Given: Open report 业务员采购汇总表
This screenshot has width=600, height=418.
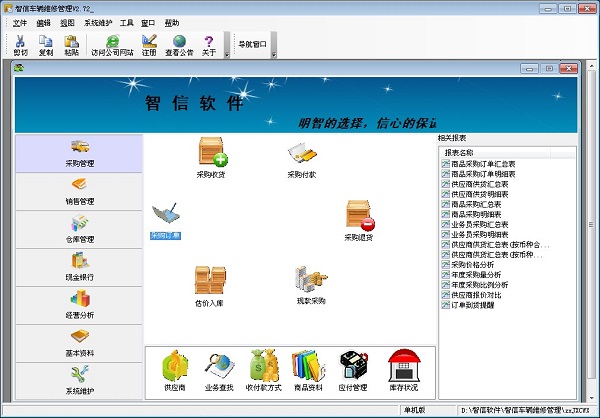Looking at the screenshot, I should click(475, 224).
